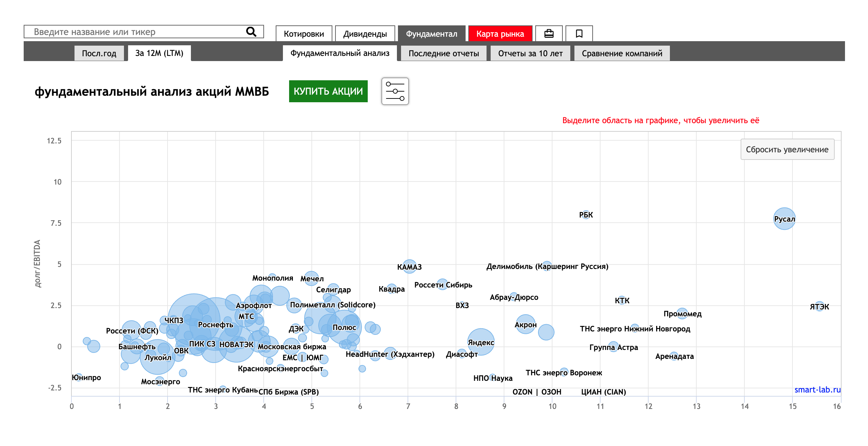
Task: Select the Посл.год period tab
Action: (x=99, y=53)
